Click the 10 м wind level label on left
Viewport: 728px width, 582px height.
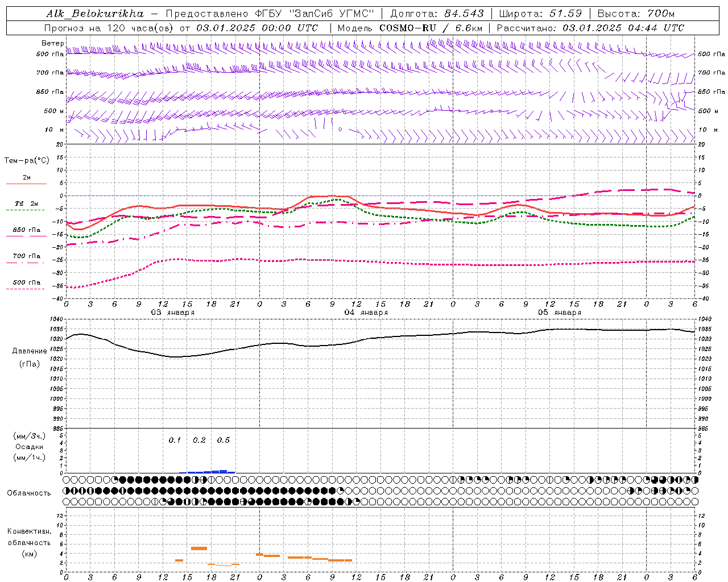pos(55,130)
